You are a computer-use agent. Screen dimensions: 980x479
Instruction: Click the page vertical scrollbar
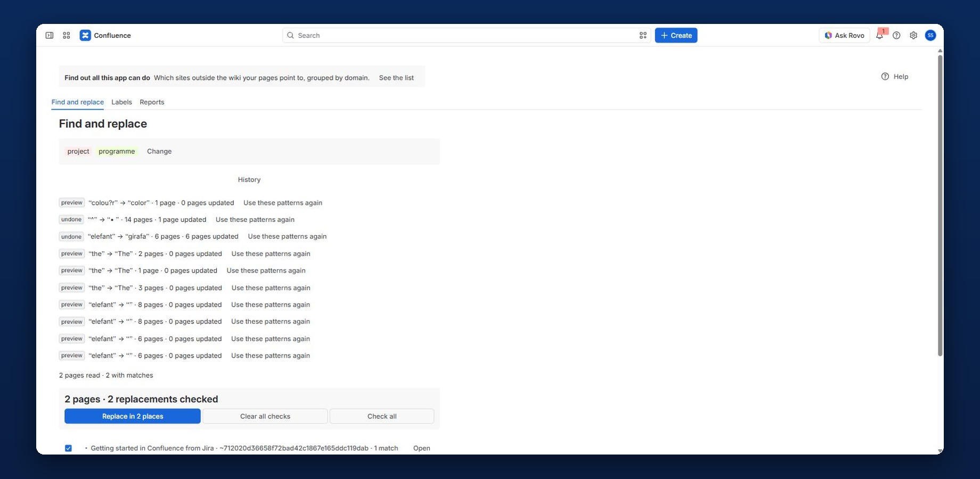(x=940, y=205)
